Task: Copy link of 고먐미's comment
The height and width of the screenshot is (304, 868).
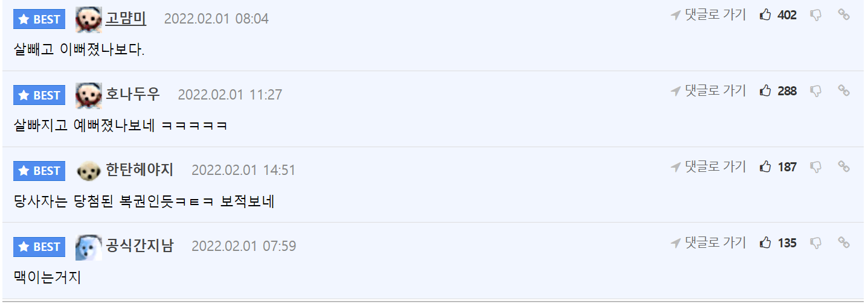Action: coord(844,15)
